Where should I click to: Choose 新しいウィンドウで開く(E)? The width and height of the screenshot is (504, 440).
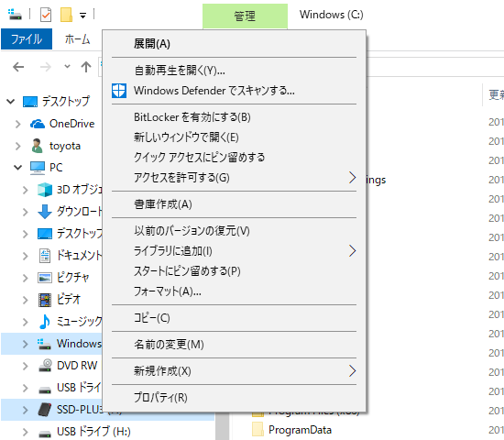click(x=234, y=137)
